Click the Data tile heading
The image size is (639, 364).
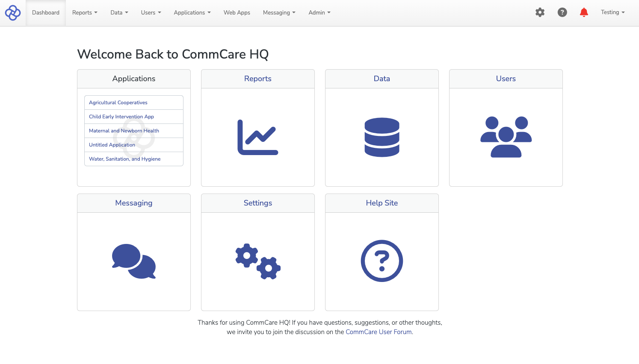point(382,79)
